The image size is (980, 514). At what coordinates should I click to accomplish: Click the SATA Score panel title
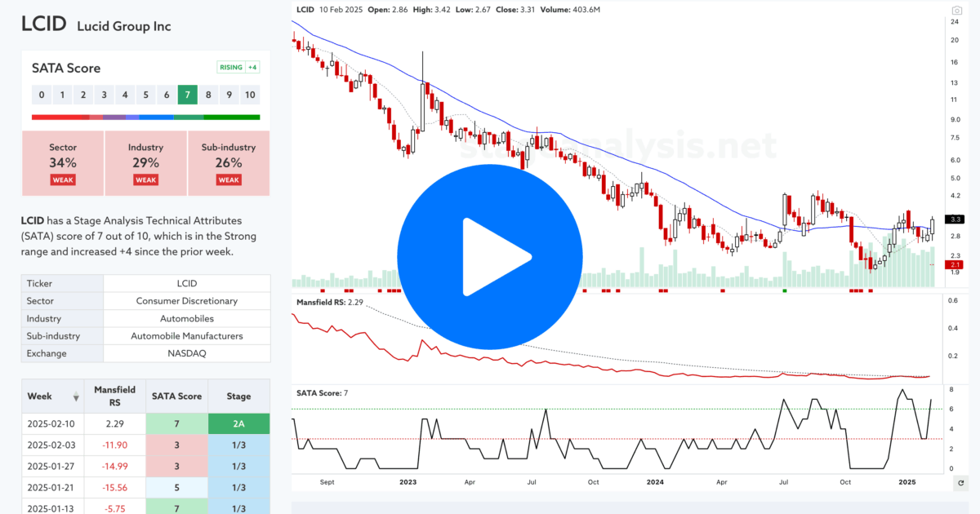point(66,69)
